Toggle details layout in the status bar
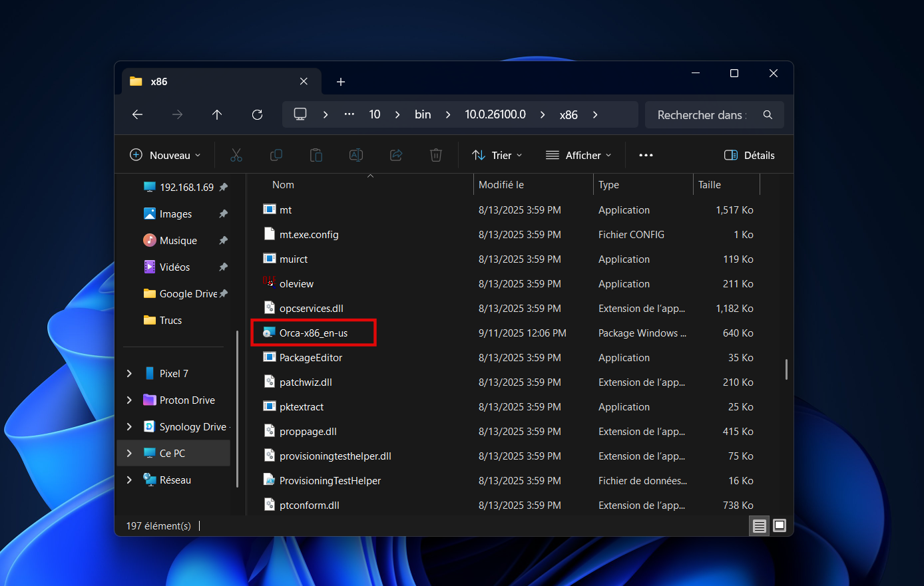 (759, 525)
